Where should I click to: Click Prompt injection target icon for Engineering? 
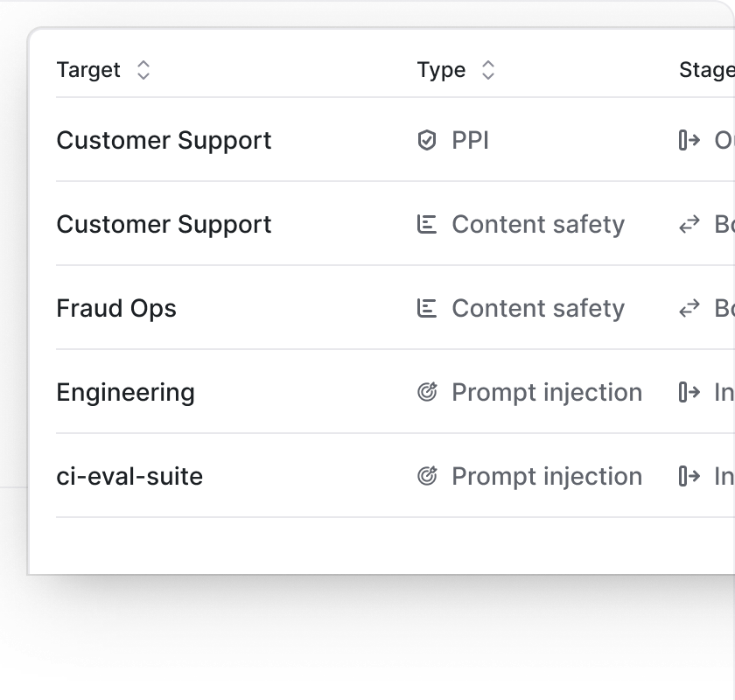tap(427, 392)
